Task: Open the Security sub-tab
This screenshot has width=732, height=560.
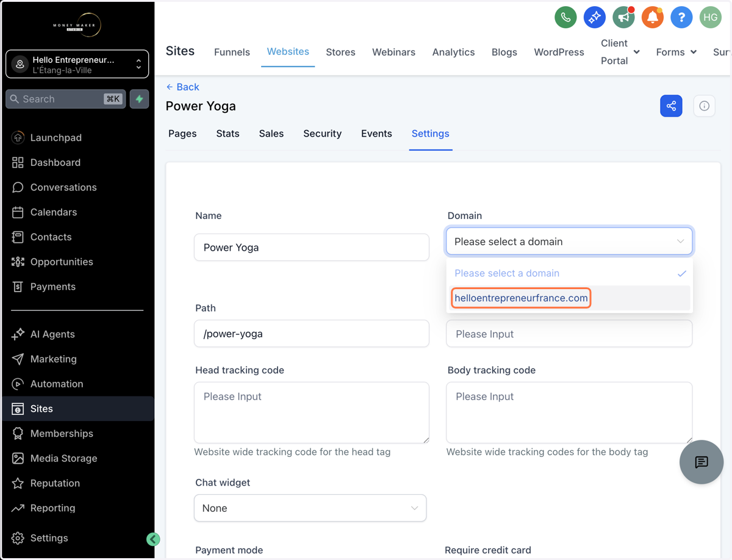Action: pos(322,134)
